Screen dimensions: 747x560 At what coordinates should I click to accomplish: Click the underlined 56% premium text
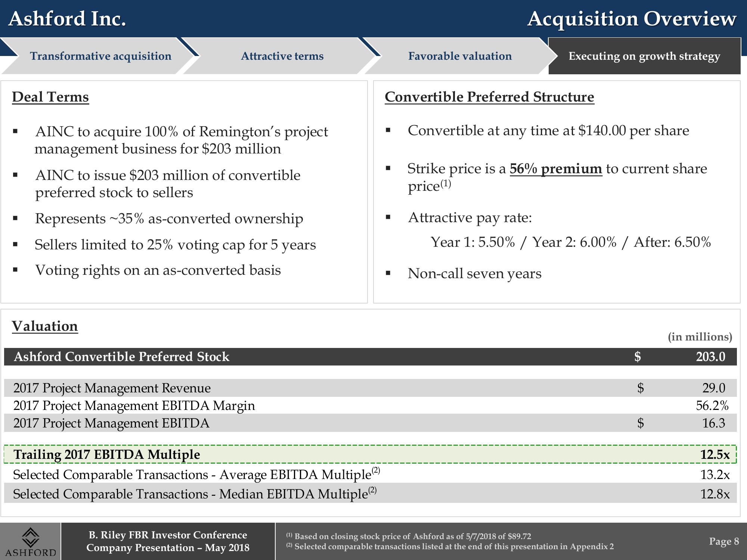pyautogui.click(x=556, y=169)
